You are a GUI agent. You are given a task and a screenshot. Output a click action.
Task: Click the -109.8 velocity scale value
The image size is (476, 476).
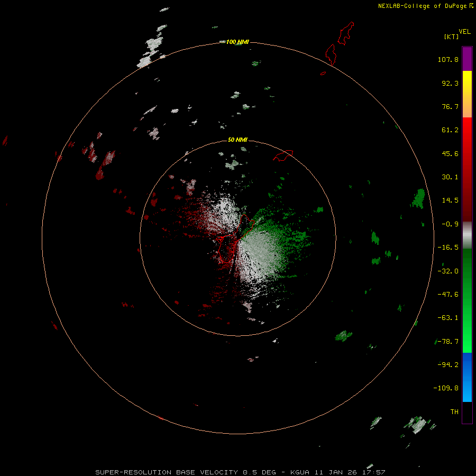[446, 388]
